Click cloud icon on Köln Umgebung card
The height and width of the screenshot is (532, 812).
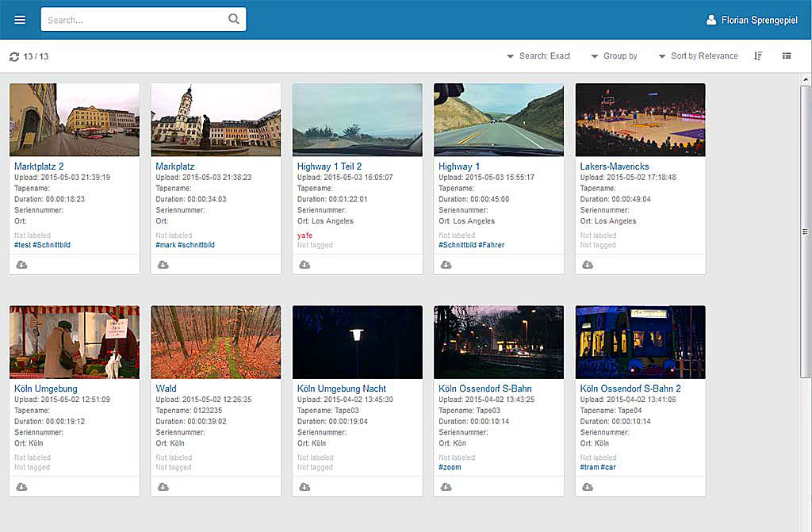pyautogui.click(x=21, y=487)
